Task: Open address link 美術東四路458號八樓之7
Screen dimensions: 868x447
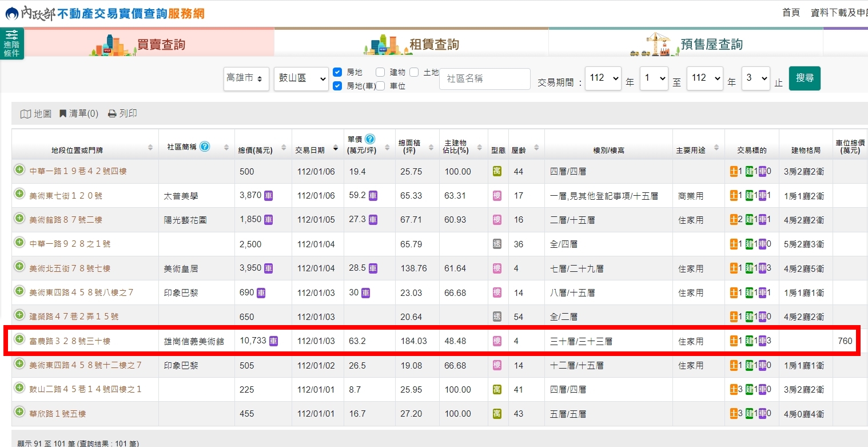Action: [x=81, y=292]
